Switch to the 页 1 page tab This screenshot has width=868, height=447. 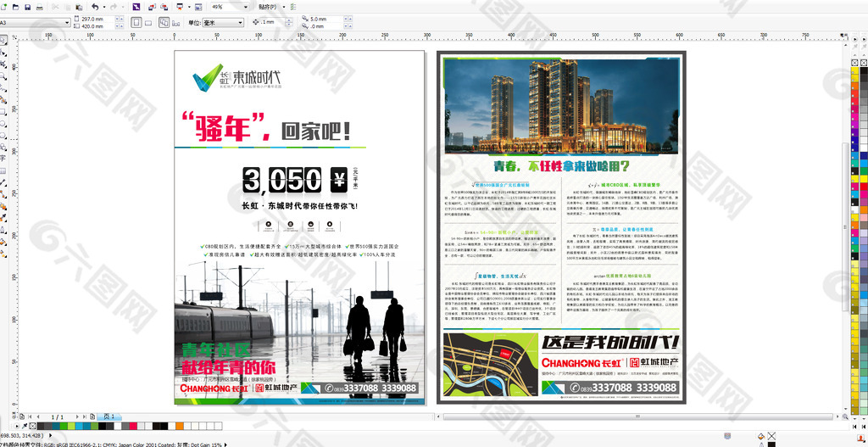click(109, 416)
